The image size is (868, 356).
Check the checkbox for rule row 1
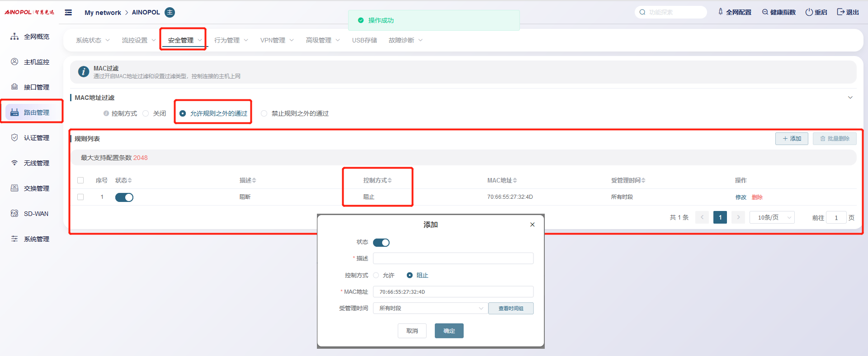(x=80, y=197)
